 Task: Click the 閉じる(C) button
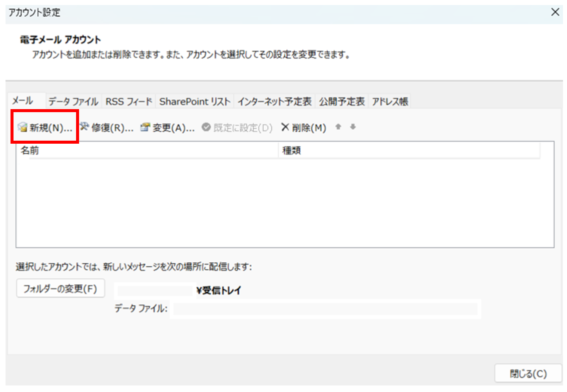point(529,373)
